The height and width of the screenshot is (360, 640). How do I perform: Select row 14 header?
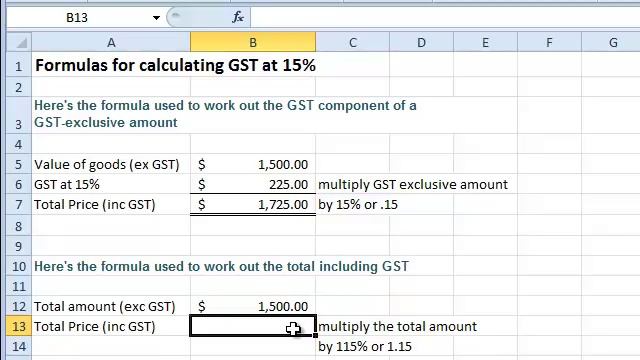[x=19, y=346]
